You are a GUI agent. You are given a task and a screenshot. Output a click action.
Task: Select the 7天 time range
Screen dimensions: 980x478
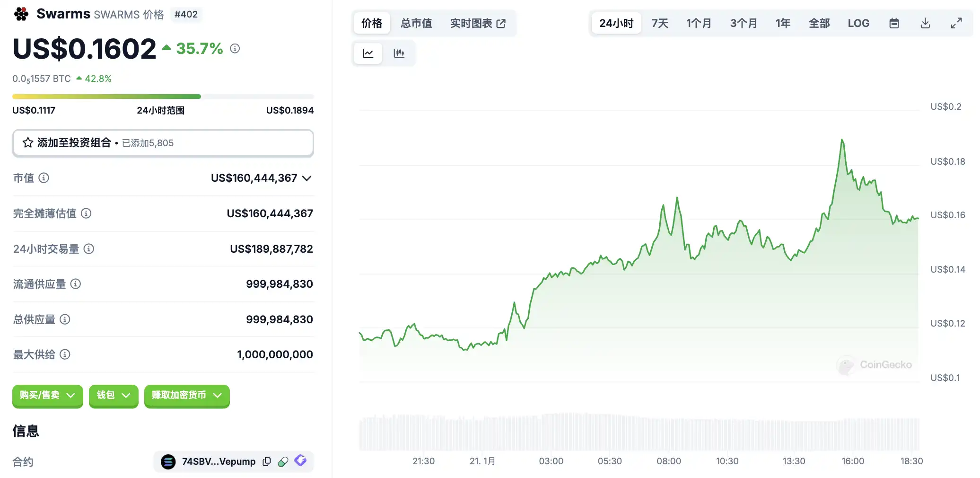point(660,23)
